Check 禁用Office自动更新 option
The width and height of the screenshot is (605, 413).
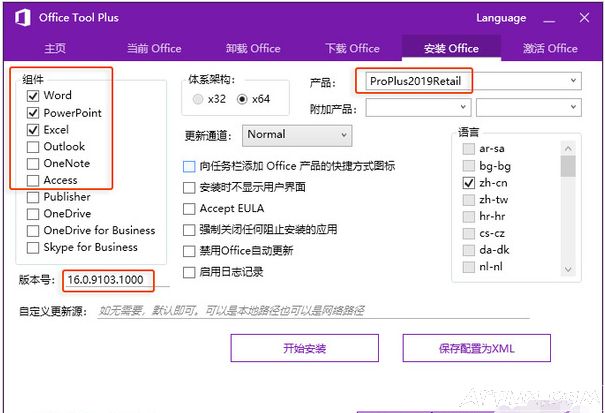[x=189, y=251]
